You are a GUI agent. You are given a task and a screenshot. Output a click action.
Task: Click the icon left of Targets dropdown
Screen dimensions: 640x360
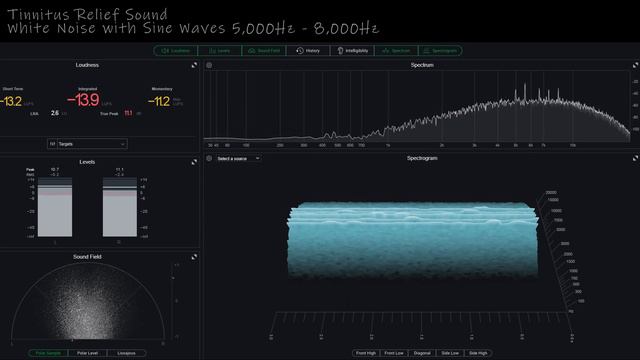click(x=52, y=144)
